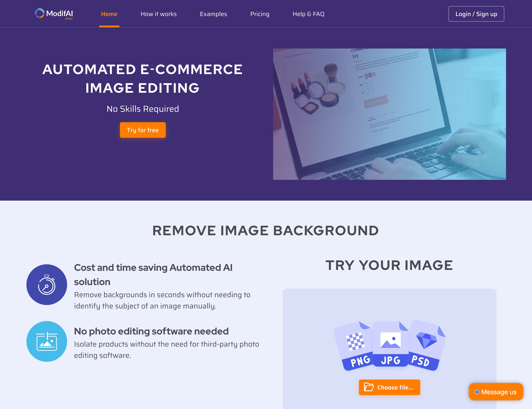Click the Login / Sign up button

pyautogui.click(x=476, y=14)
